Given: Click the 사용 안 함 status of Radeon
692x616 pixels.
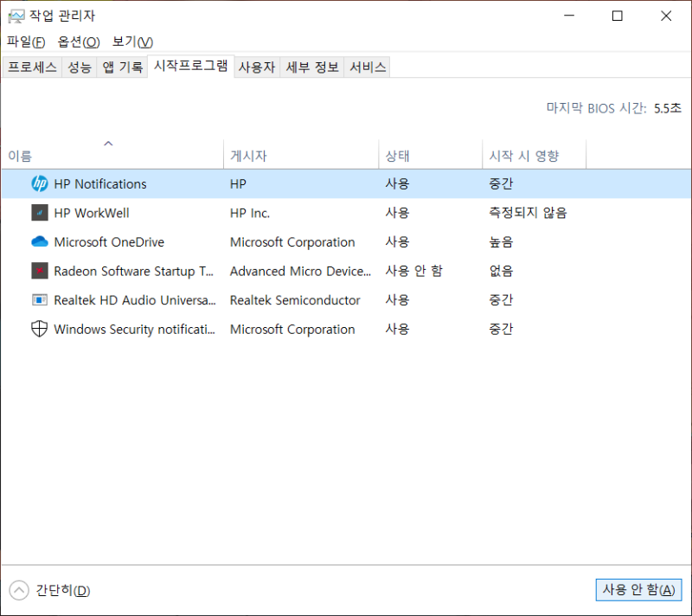Looking at the screenshot, I should point(413,271).
